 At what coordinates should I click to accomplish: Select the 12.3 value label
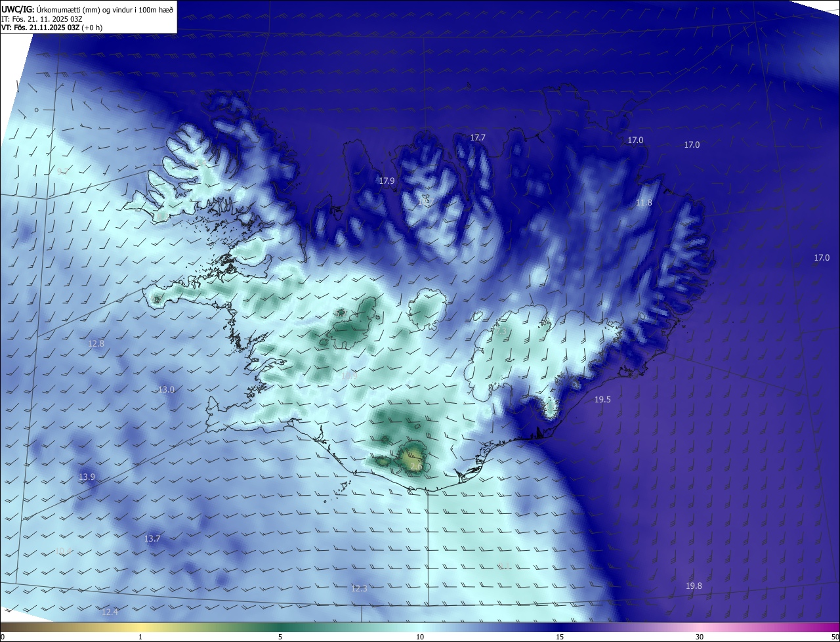[x=359, y=588]
